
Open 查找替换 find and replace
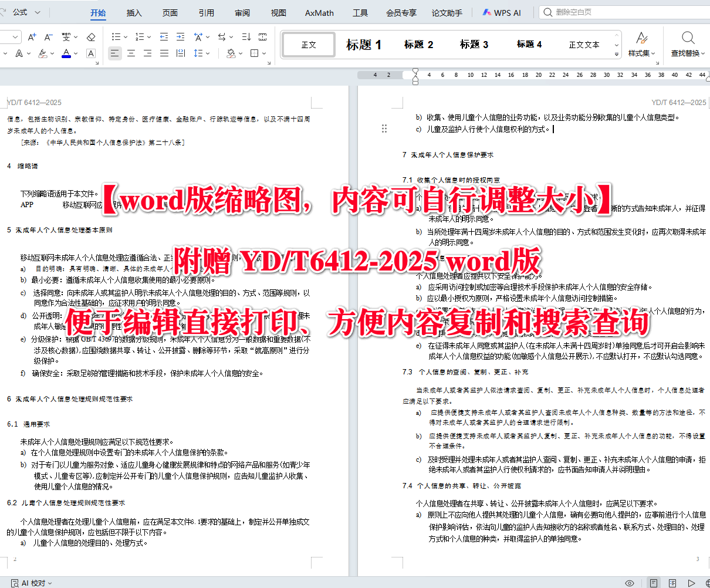(688, 44)
